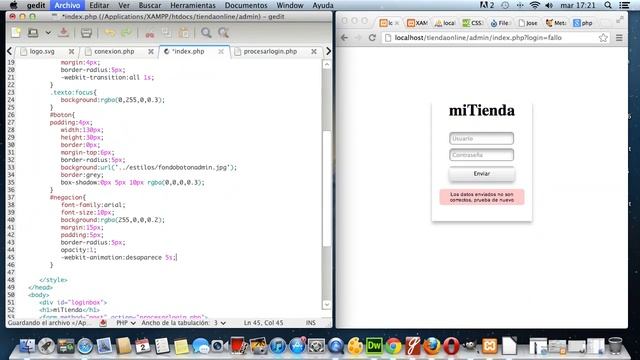Switch to the procesarlogin.php tab
This screenshot has width=640, height=360.
click(270, 51)
